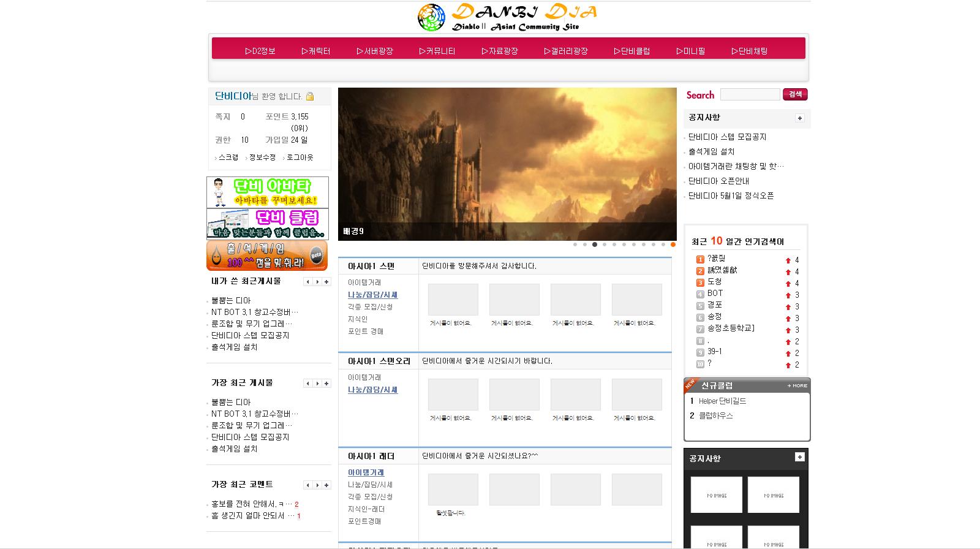Click next arrow in 가장 최근 게시물
This screenshot has height=549, width=980.
click(x=317, y=384)
